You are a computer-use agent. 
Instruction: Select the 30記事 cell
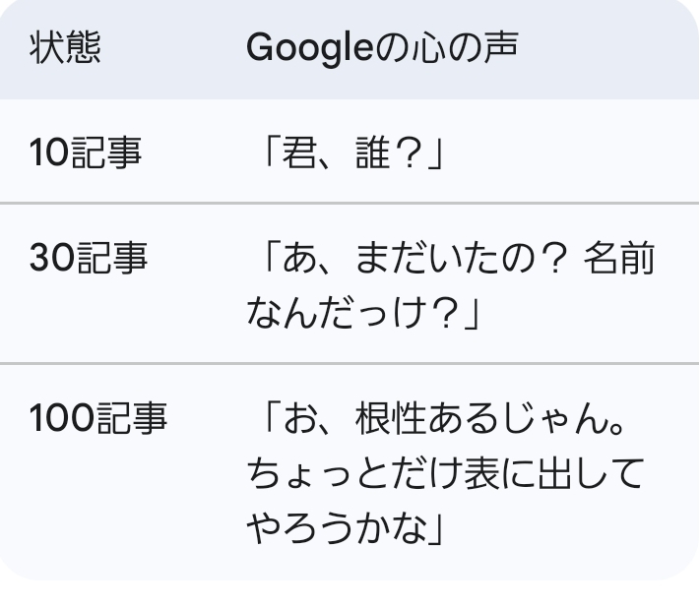tap(89, 259)
